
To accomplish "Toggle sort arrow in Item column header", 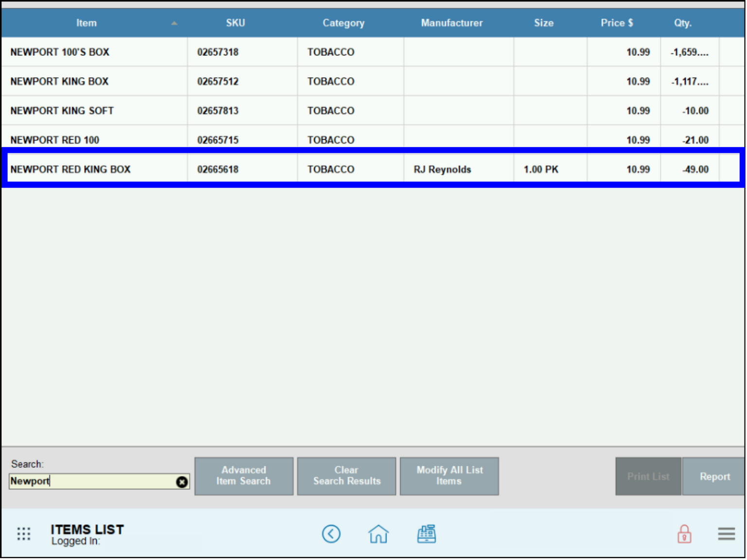I will click(x=174, y=23).
